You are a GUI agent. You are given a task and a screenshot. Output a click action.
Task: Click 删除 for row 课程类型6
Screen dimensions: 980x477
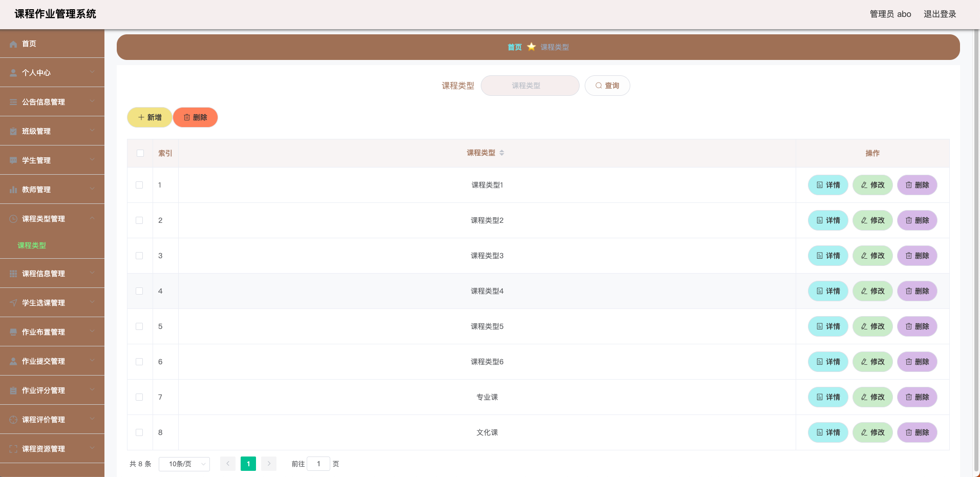click(917, 362)
